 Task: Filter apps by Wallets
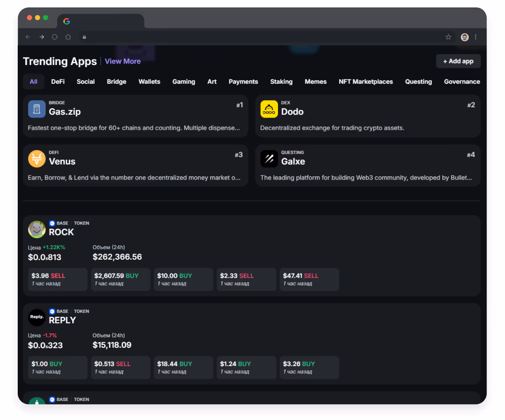[149, 81]
